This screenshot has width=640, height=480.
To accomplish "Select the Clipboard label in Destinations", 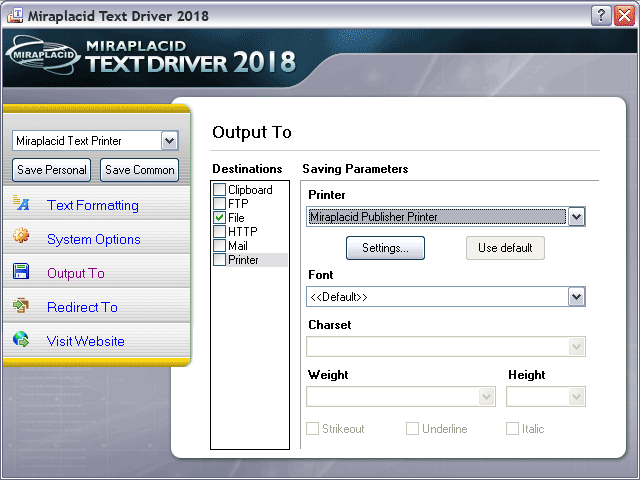I will click(x=250, y=190).
